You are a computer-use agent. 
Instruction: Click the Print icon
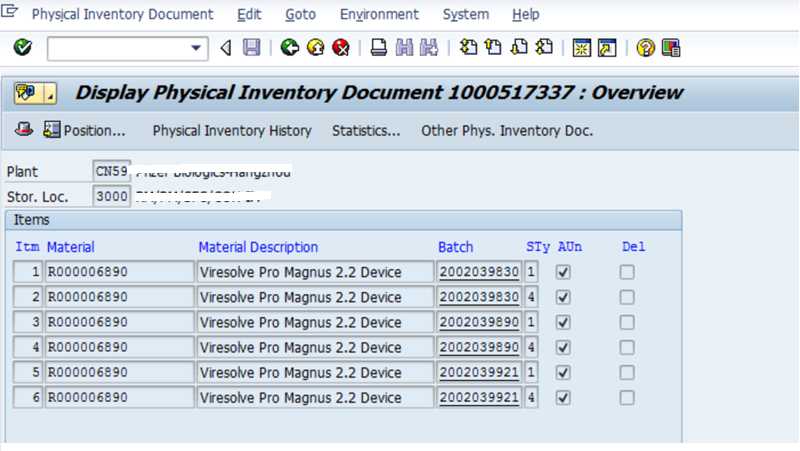click(x=379, y=48)
